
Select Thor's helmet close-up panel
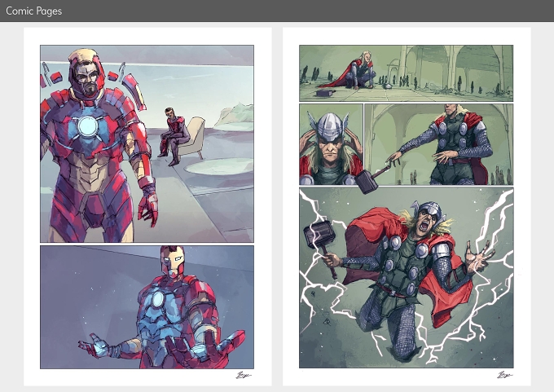pos(331,144)
